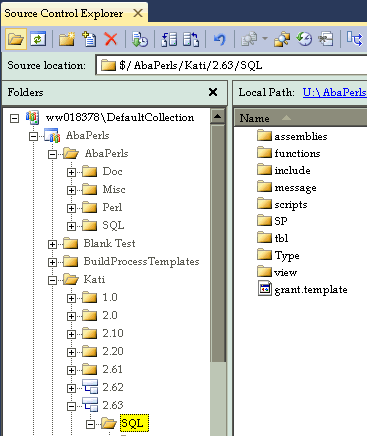Viewport: 367px width, 436px height.
Task: Expand the 2.20 folder
Action: click(71, 352)
